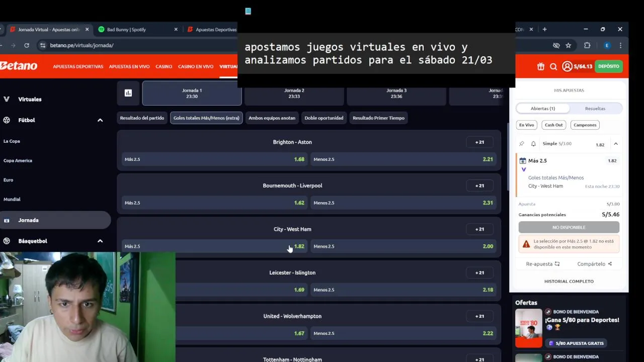
Task: Expand +21 markets for United - Wolverhampton
Action: click(479, 316)
